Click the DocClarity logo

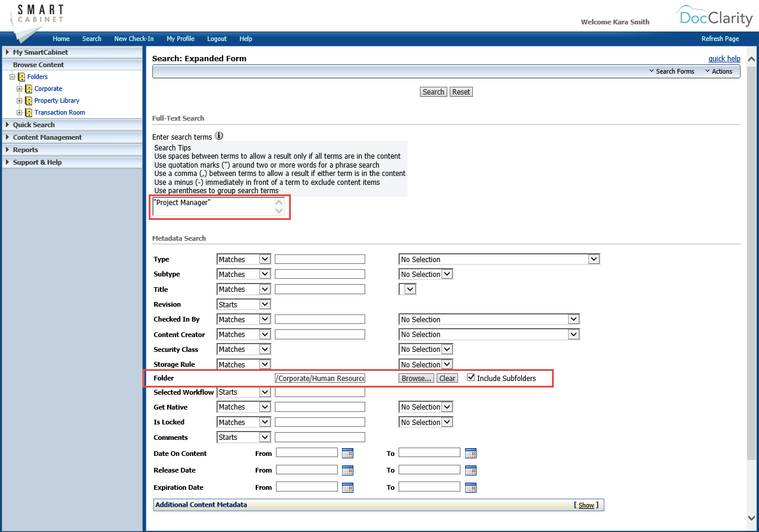pos(714,18)
